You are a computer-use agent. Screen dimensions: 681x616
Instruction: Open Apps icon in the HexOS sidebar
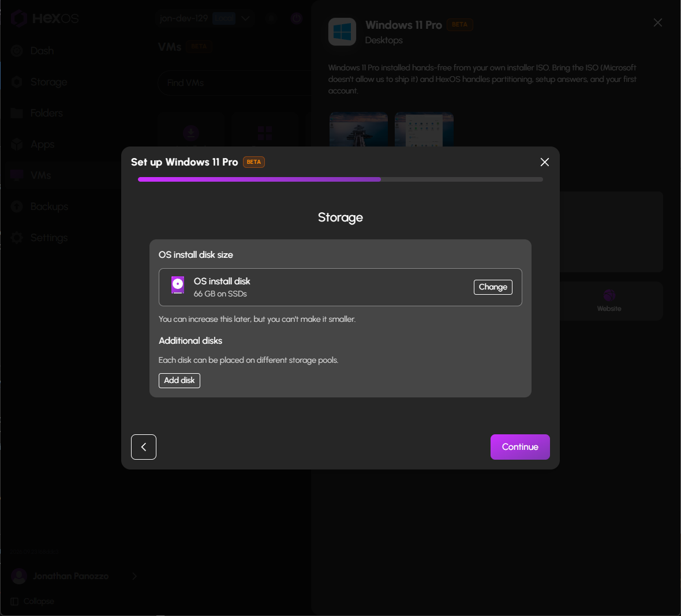pyautogui.click(x=17, y=144)
